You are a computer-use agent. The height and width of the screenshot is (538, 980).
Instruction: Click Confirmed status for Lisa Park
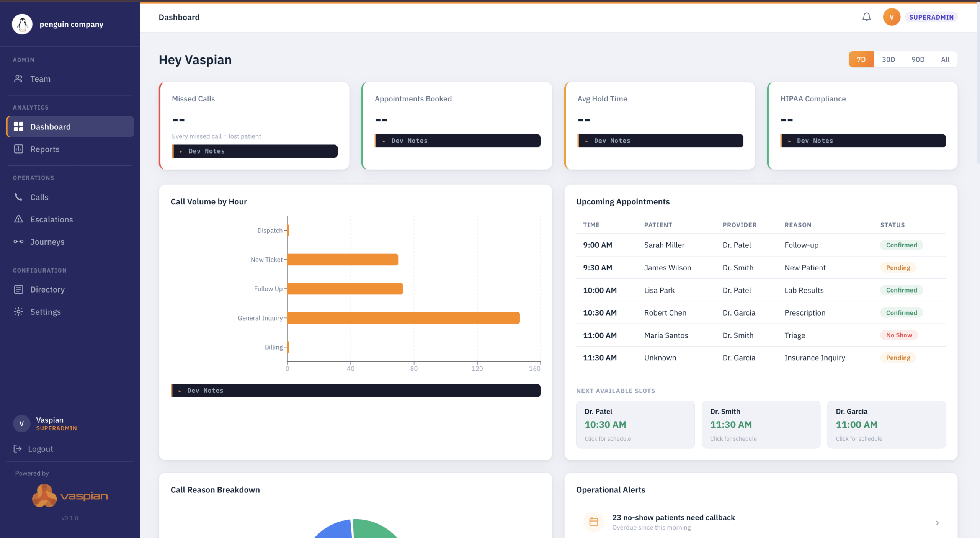click(x=901, y=290)
